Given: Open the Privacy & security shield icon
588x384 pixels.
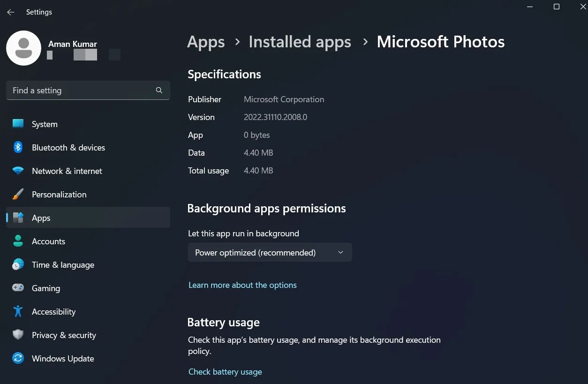Looking at the screenshot, I should point(17,335).
